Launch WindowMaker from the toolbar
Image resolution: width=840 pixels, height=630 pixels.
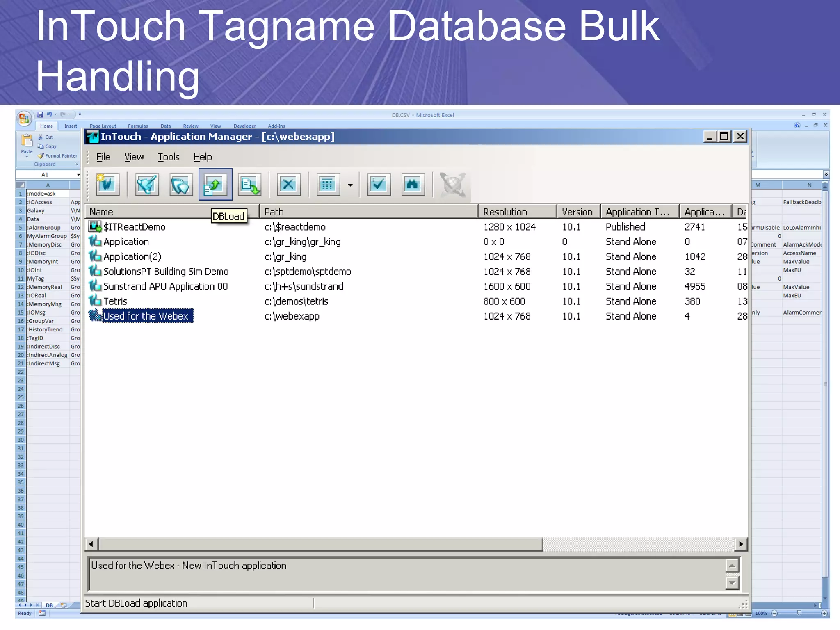pos(147,185)
